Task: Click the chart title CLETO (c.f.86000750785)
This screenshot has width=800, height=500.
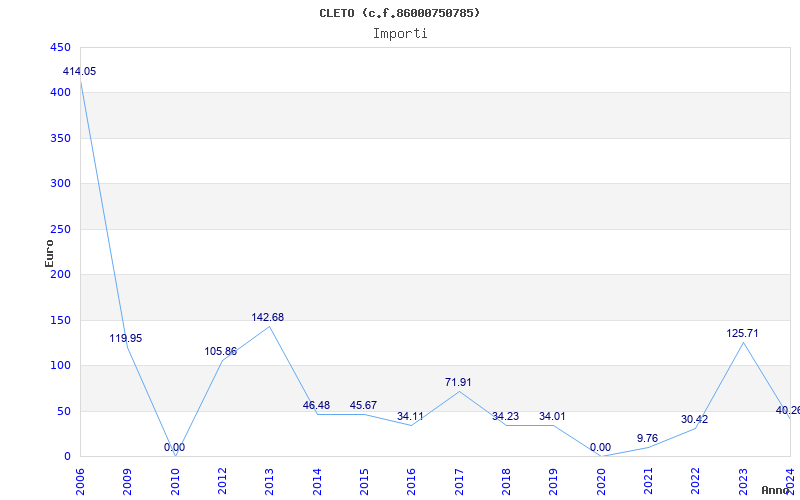Action: click(x=400, y=13)
